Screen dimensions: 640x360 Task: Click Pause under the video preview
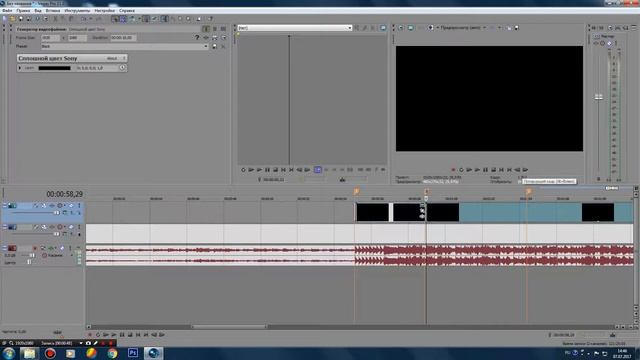point(485,170)
